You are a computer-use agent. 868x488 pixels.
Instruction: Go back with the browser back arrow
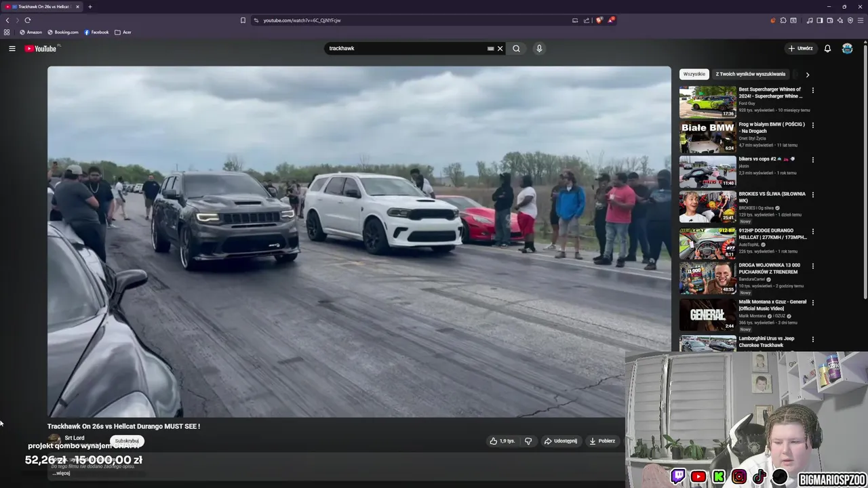(x=7, y=20)
